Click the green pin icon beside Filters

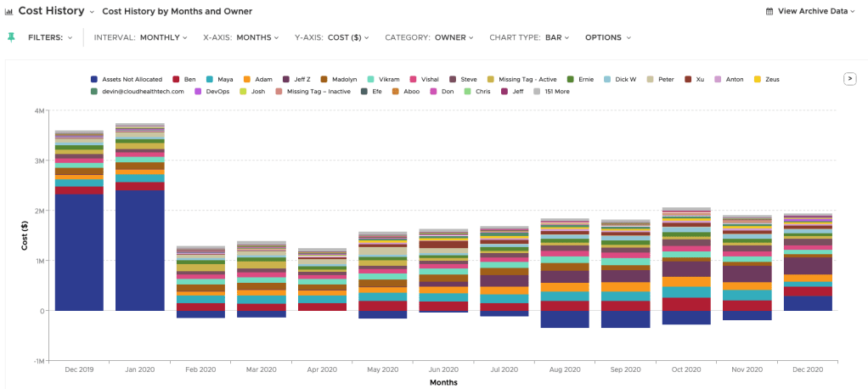[x=11, y=37]
